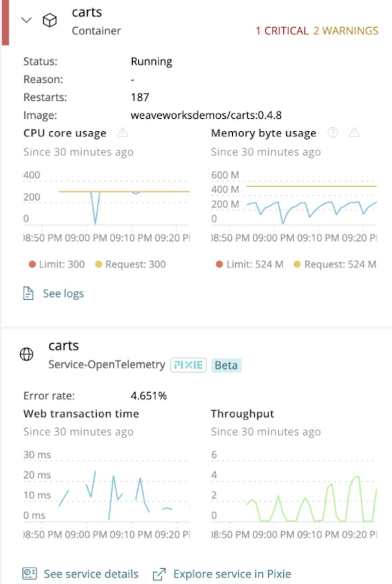Open the help icon next to Memory byte usage

click(333, 133)
